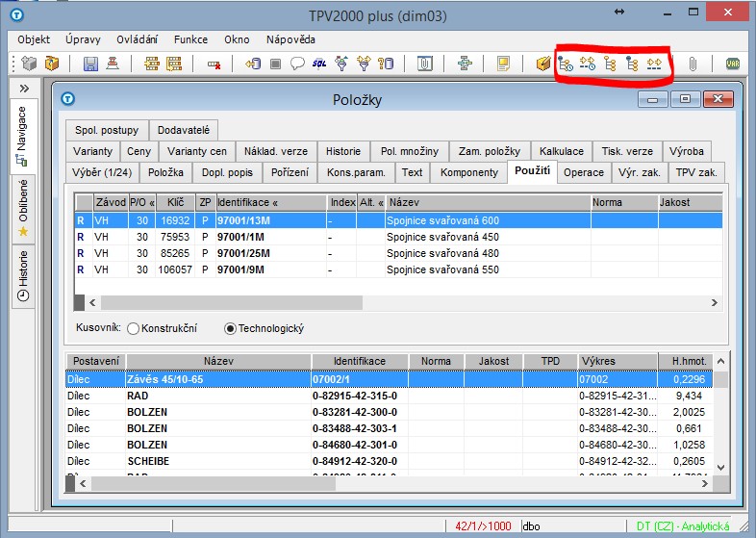Click the paperclip attachment icon
The height and width of the screenshot is (538, 756).
[692, 64]
